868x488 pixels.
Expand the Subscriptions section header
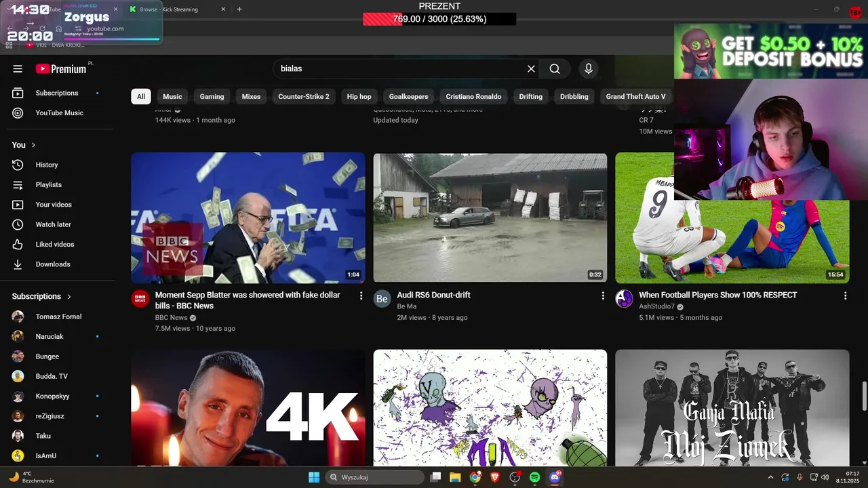pyautogui.click(x=41, y=296)
